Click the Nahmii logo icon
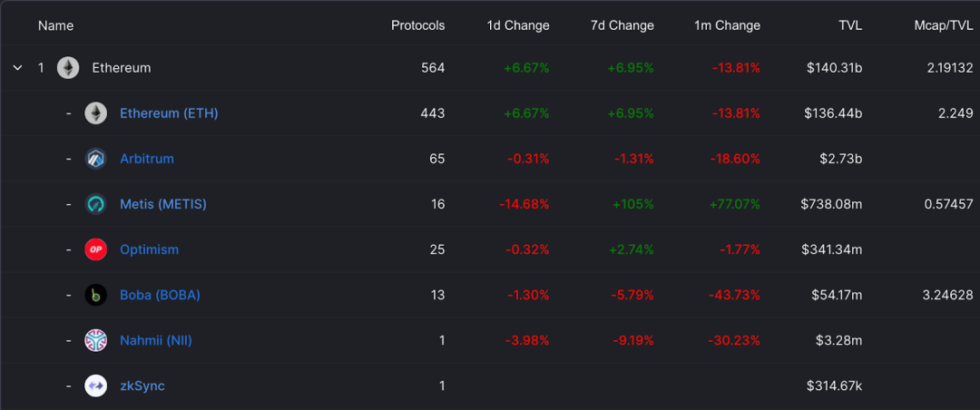This screenshot has height=410, width=980. point(95,341)
